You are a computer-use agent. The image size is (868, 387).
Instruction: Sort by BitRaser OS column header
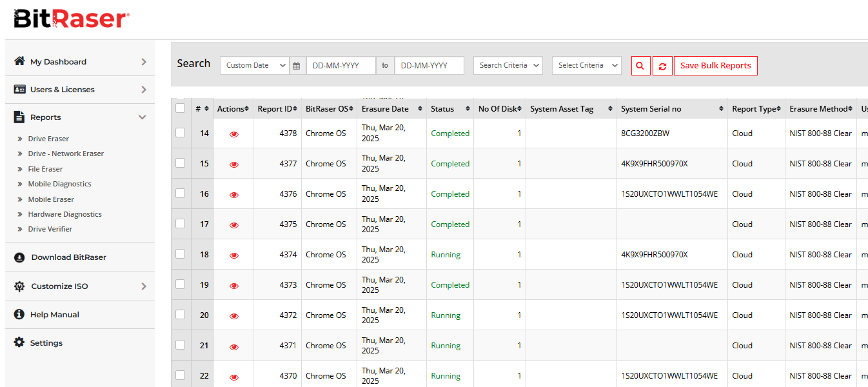329,109
